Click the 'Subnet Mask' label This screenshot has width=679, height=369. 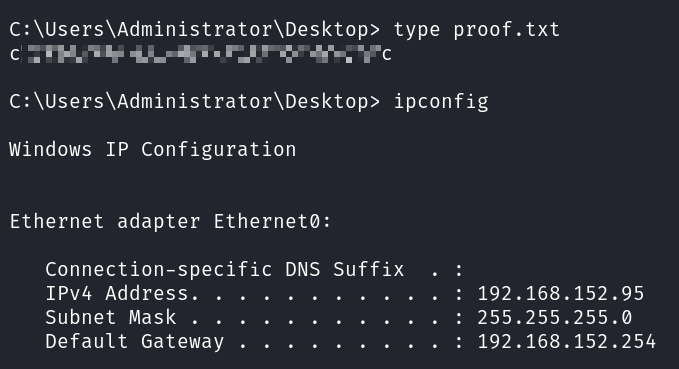(111, 317)
